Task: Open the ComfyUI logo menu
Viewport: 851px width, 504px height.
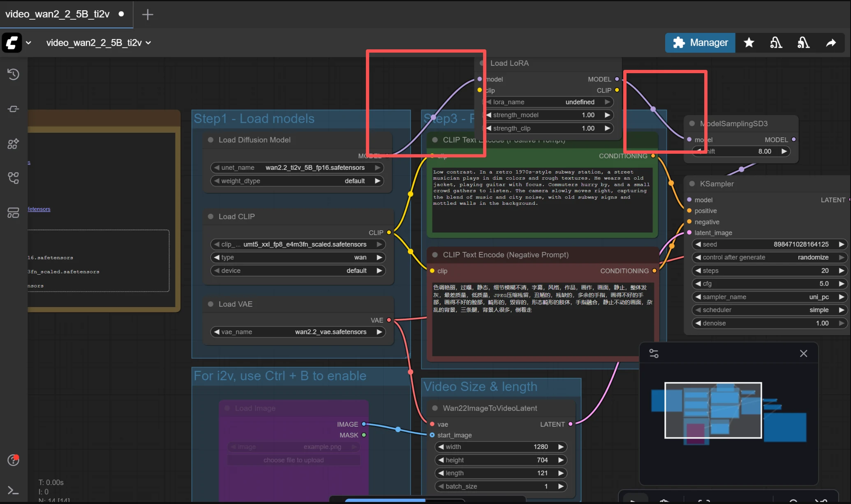Action: [x=11, y=43]
